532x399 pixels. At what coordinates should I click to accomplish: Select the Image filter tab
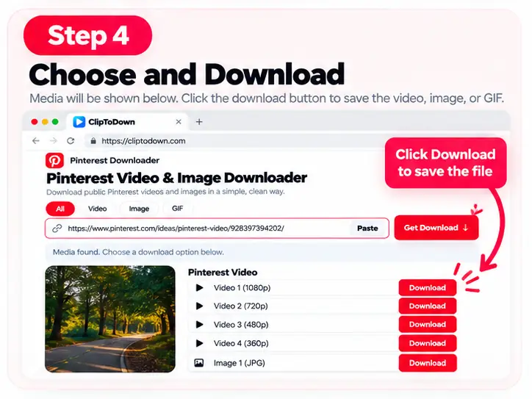139,209
